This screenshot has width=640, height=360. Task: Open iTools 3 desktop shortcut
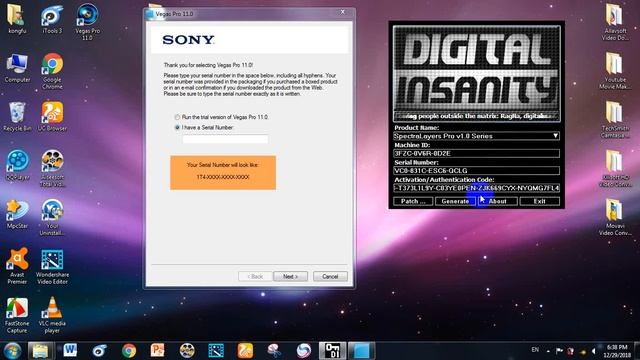(x=52, y=18)
